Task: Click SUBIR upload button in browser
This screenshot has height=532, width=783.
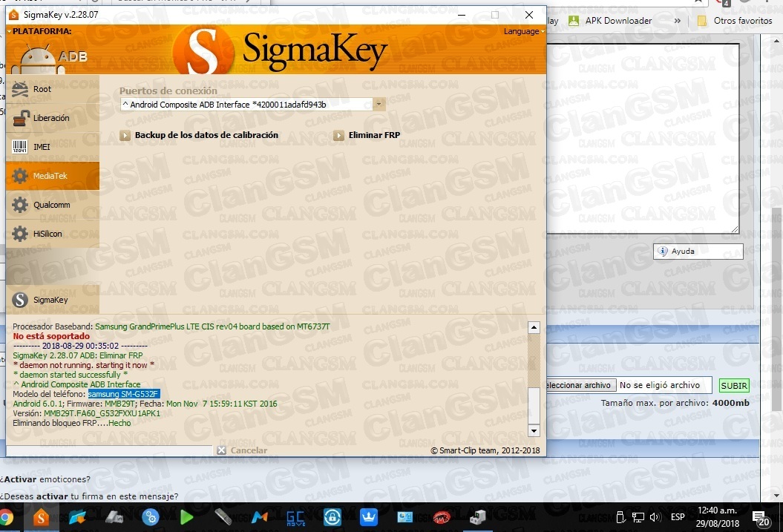Action: [733, 385]
